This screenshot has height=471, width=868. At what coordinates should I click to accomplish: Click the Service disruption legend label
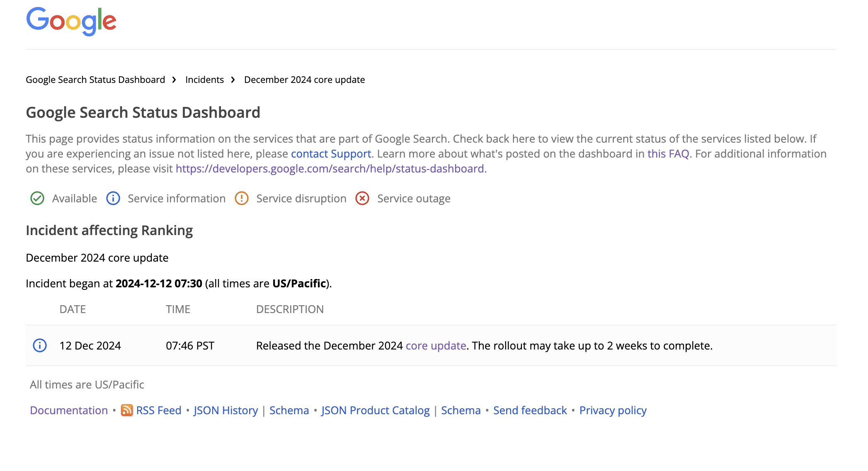click(x=301, y=199)
